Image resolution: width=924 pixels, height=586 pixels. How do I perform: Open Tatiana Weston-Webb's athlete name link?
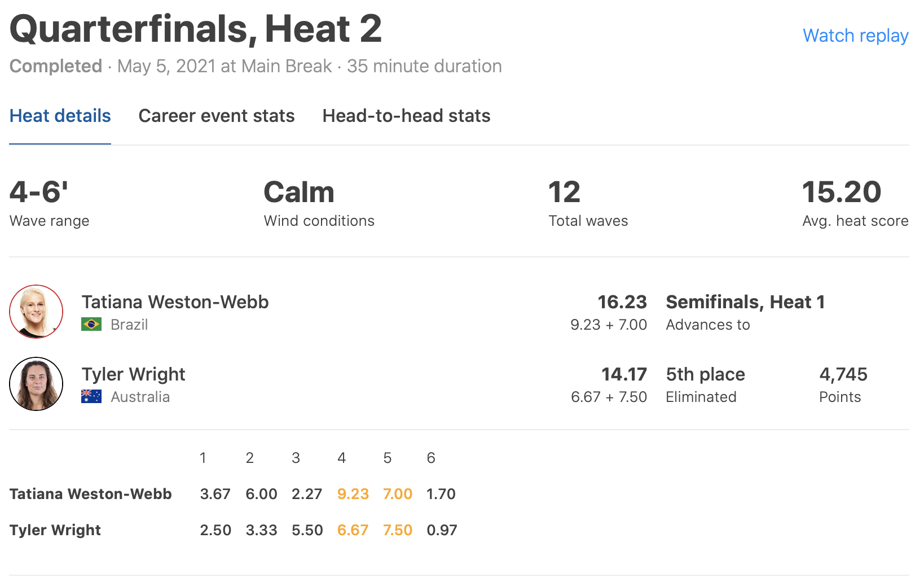(x=175, y=302)
